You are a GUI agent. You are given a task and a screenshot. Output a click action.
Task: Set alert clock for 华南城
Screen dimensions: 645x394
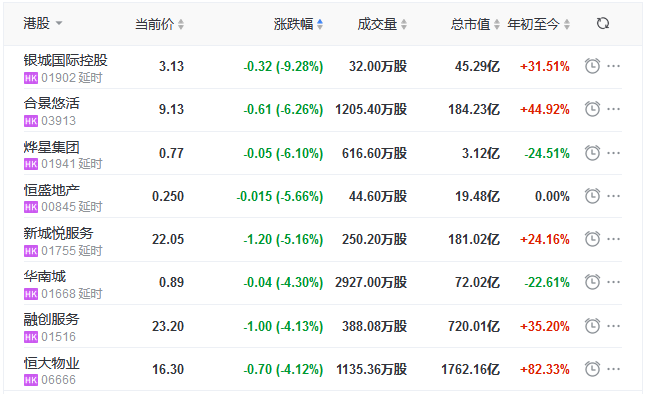pos(592,282)
